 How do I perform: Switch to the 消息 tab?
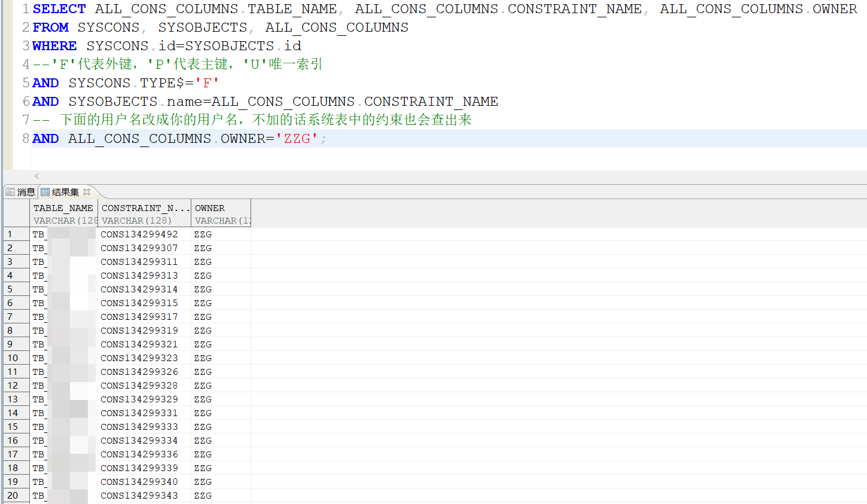20,192
